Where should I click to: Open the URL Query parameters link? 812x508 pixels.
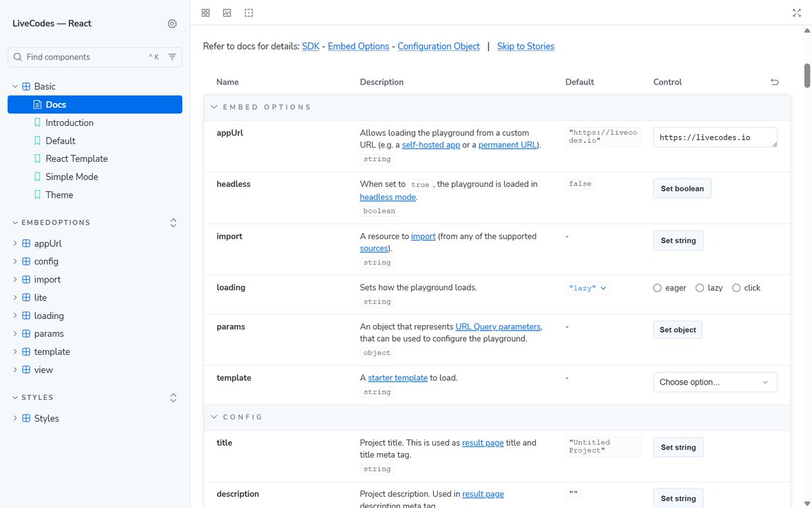click(498, 326)
